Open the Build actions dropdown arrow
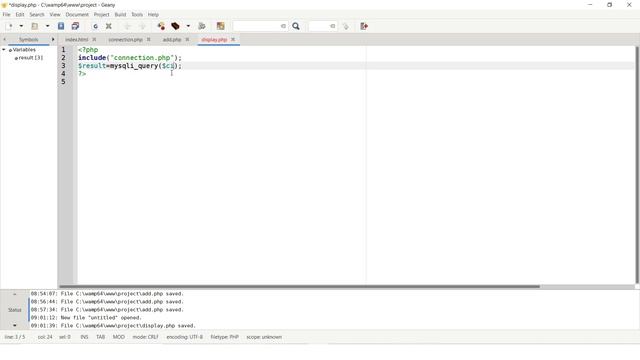This screenshot has height=360, width=640. (x=188, y=26)
